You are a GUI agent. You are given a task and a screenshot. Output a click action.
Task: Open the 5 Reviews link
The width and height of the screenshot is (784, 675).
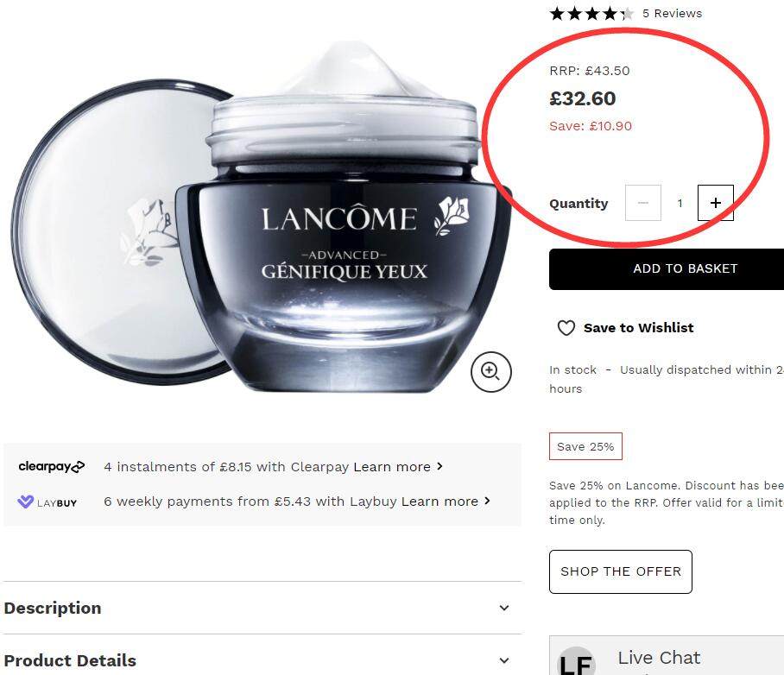pyautogui.click(x=672, y=13)
